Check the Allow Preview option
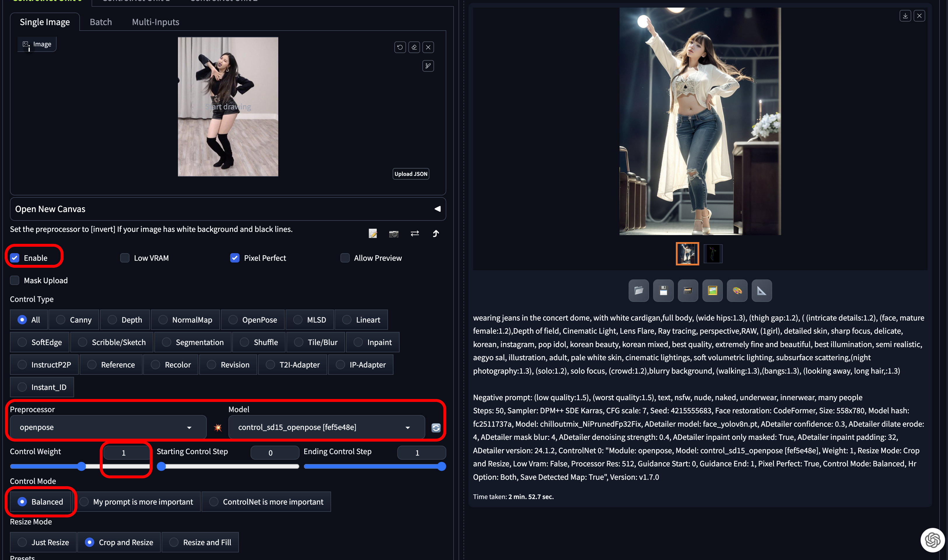948x560 pixels. pyautogui.click(x=344, y=258)
